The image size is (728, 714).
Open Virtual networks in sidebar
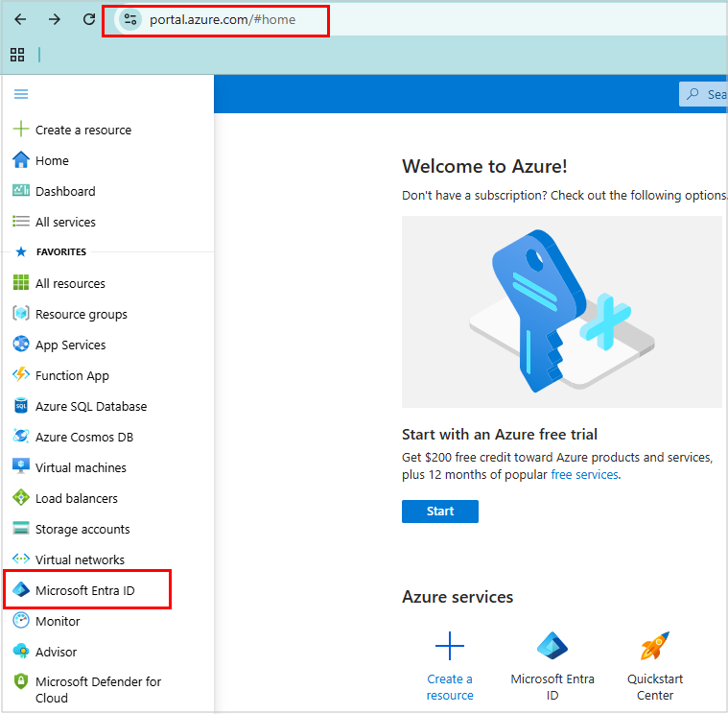[80, 559]
